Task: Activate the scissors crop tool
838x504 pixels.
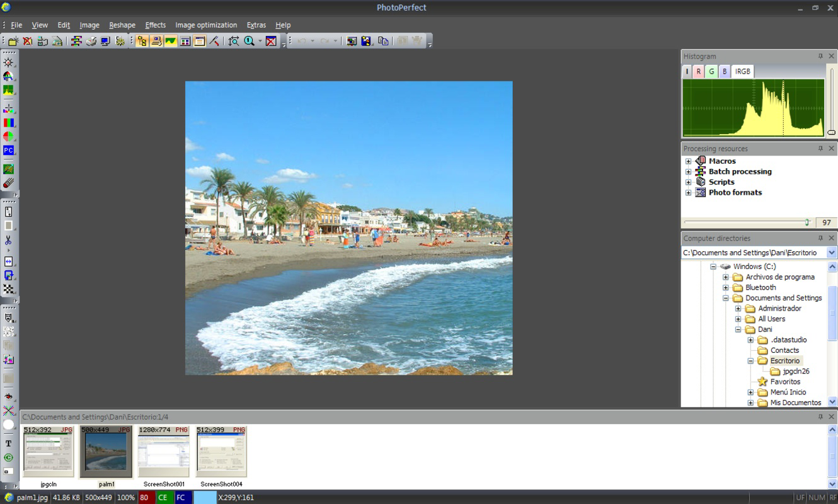Action: point(8,240)
